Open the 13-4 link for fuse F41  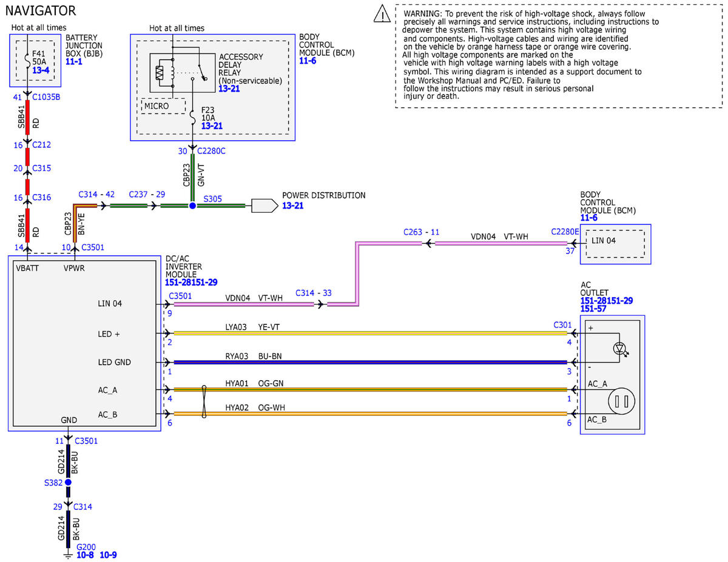[x=40, y=71]
